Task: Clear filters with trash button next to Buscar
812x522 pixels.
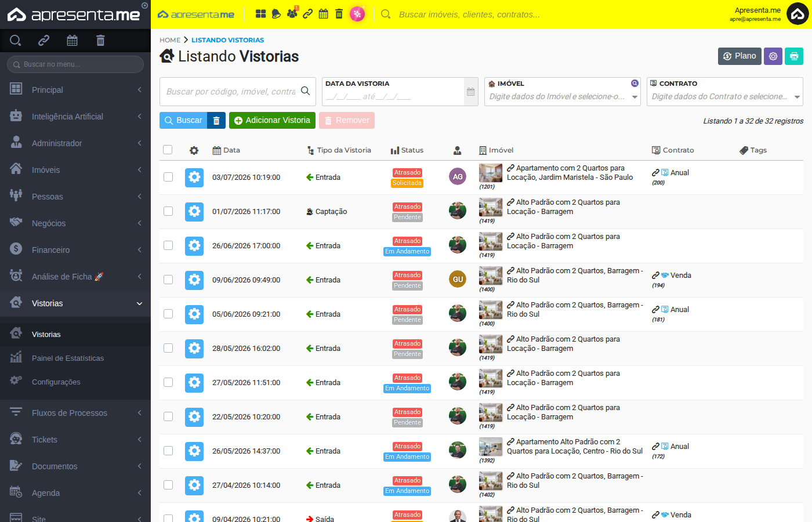Action: [x=216, y=121]
